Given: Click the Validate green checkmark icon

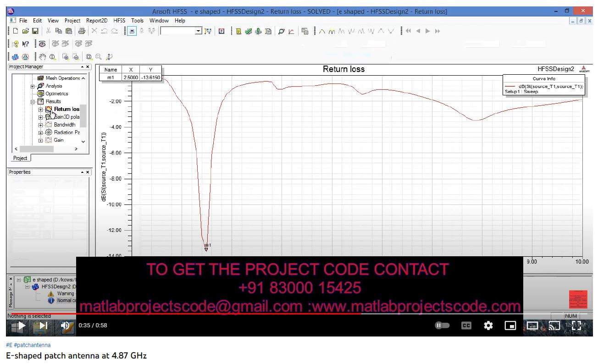Looking at the screenshot, I should [248, 31].
